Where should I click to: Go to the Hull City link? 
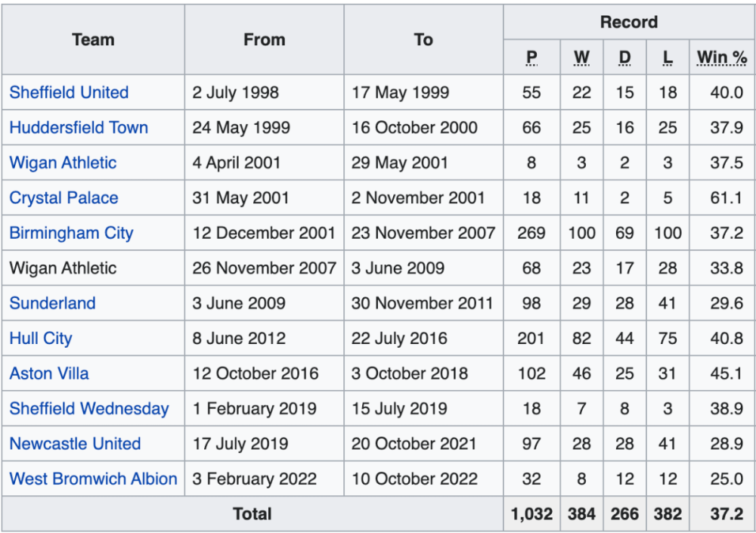click(x=41, y=338)
